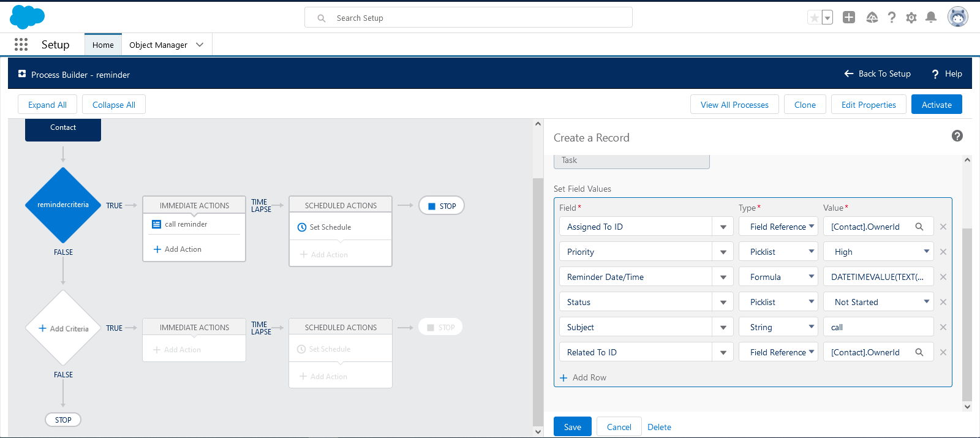Click the user avatar profile icon
980x438 pixels.
click(x=957, y=17)
